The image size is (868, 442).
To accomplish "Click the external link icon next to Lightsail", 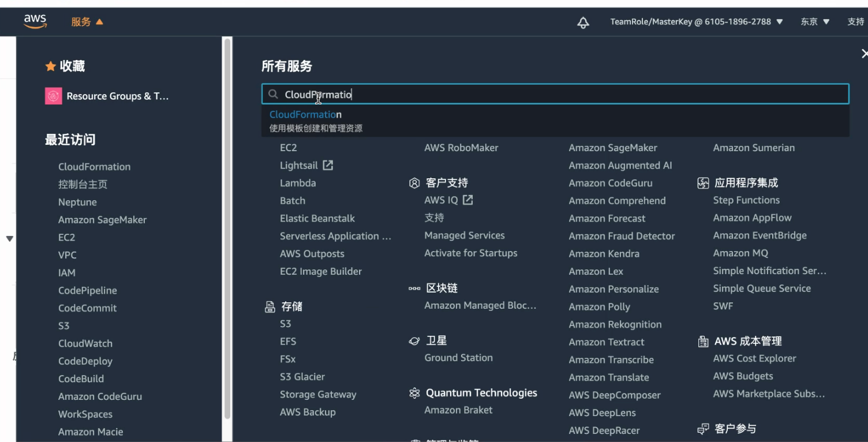I will (x=328, y=165).
